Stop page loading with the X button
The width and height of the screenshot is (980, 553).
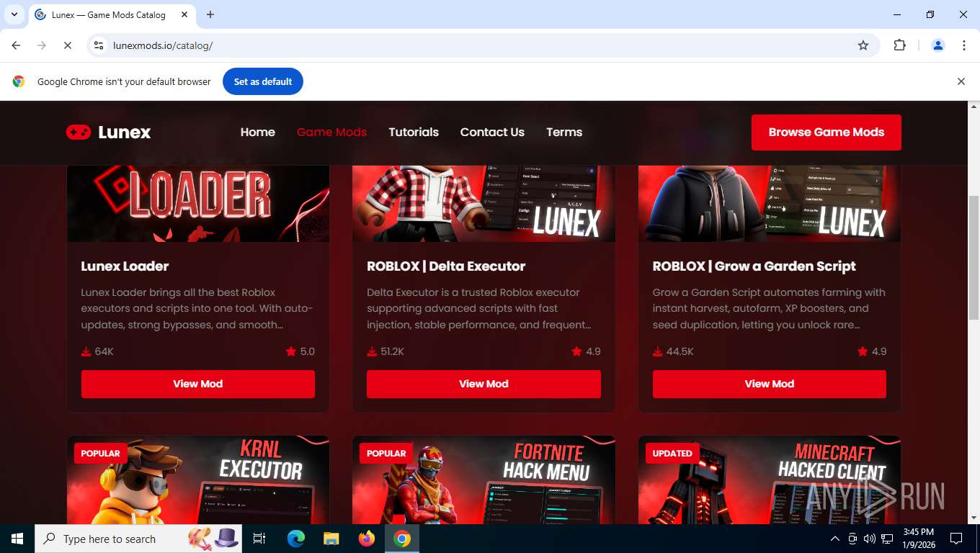(67, 45)
